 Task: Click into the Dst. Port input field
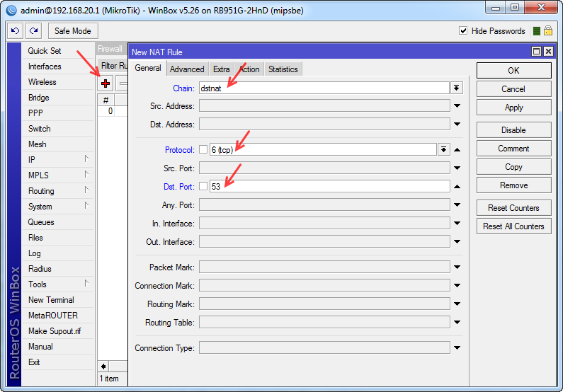tap(329, 186)
